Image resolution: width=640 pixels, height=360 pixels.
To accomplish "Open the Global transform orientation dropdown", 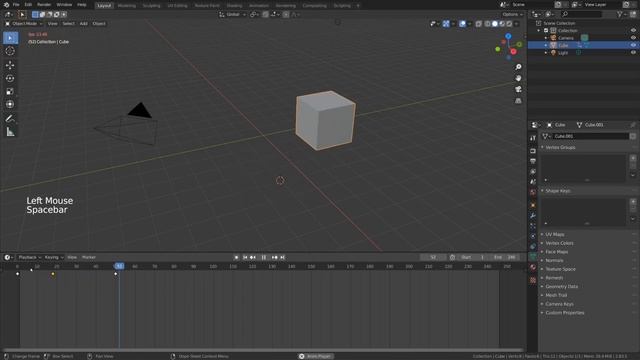I will 232,14.
